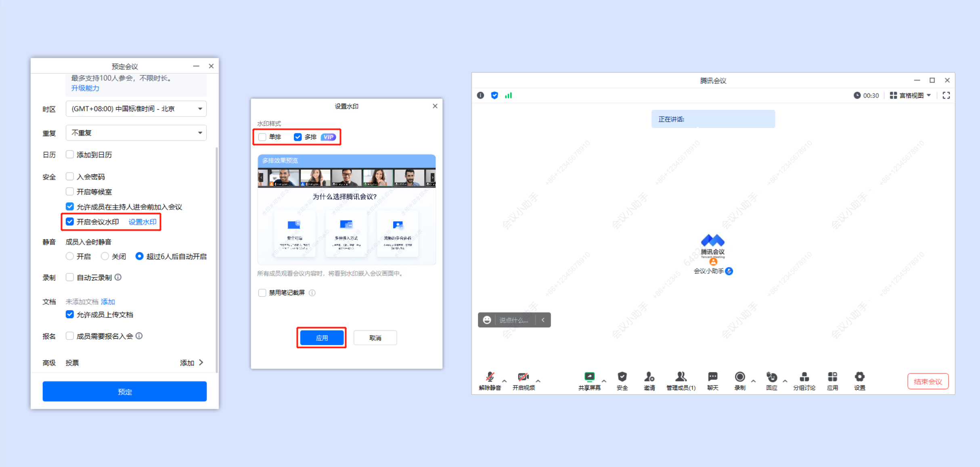Open meeting Settings gear icon
980x467 pixels.
coord(859,377)
